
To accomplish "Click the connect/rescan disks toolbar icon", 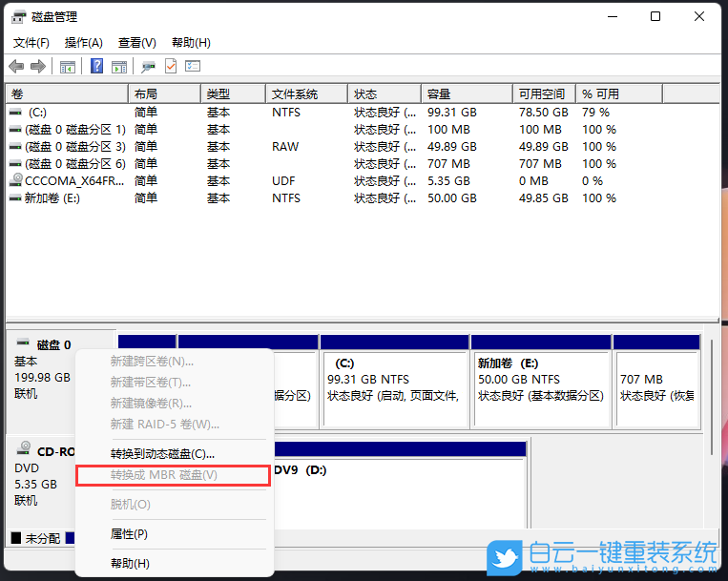I will [148, 67].
